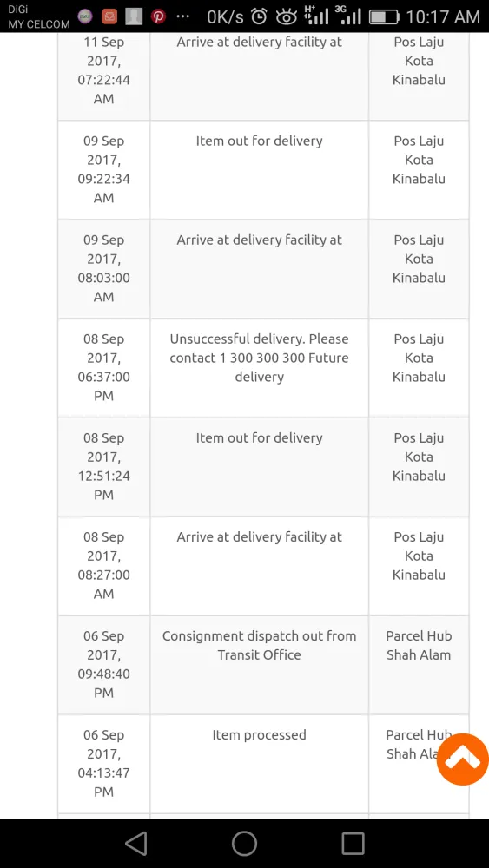Image resolution: width=489 pixels, height=868 pixels.
Task: Tap the orange scroll-to-top arrow button
Action: pos(462,759)
